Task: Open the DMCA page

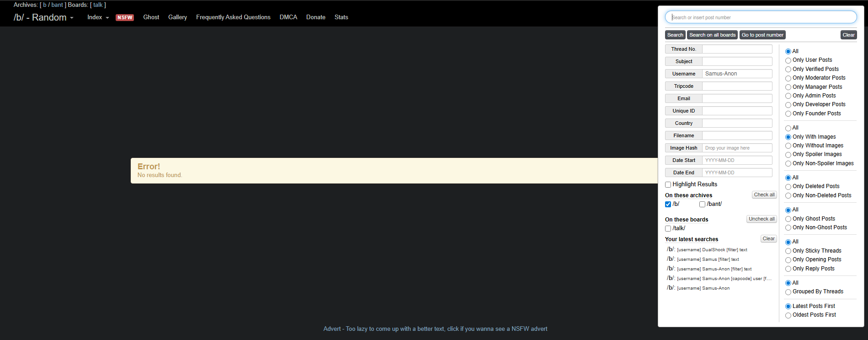Action: pos(288,17)
